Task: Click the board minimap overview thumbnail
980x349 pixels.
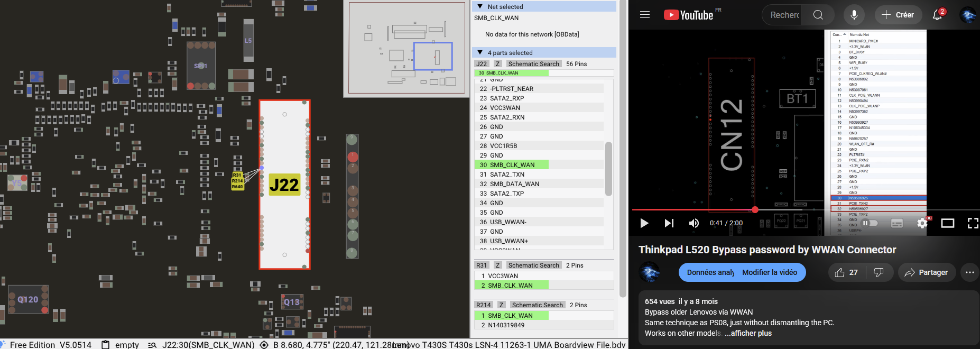Action: 406,48
